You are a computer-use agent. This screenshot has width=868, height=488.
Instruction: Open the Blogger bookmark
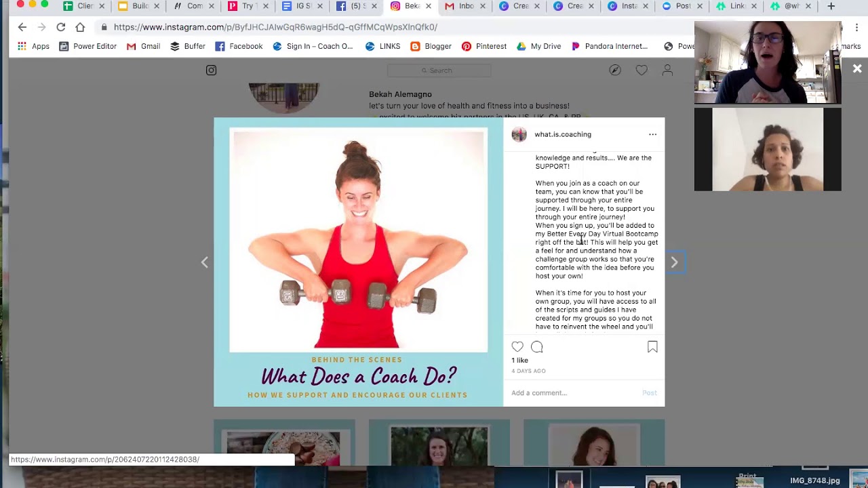(x=431, y=46)
